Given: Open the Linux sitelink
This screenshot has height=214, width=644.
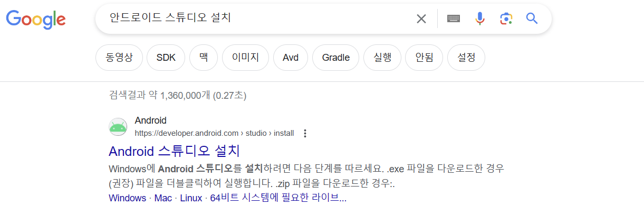Looking at the screenshot, I should point(191,198).
